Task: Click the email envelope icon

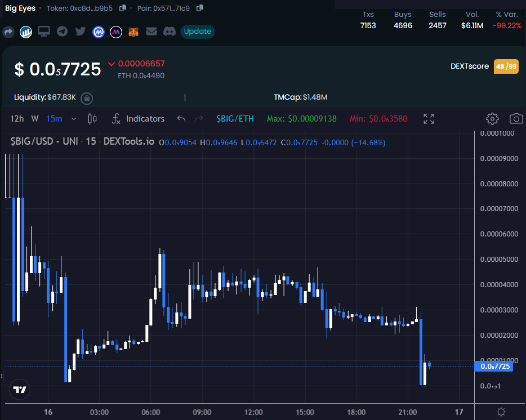Action: [x=151, y=32]
